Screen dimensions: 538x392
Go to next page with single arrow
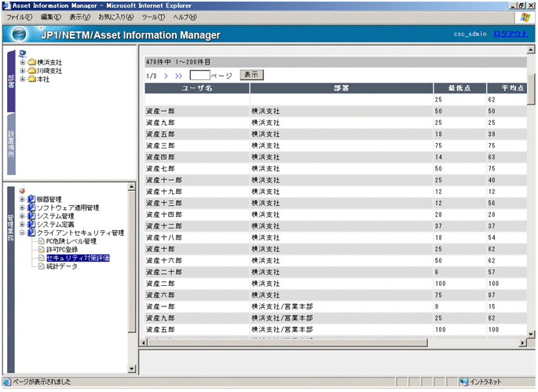click(167, 75)
